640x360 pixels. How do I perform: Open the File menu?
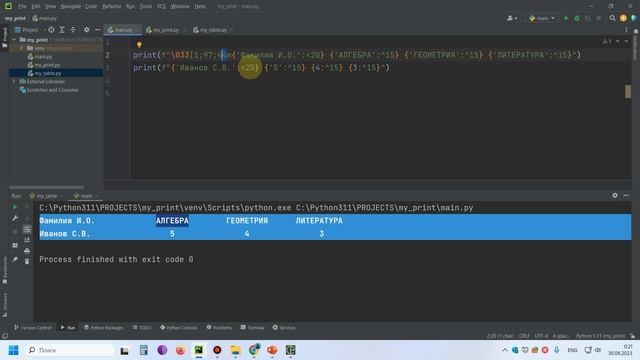[x=22, y=6]
